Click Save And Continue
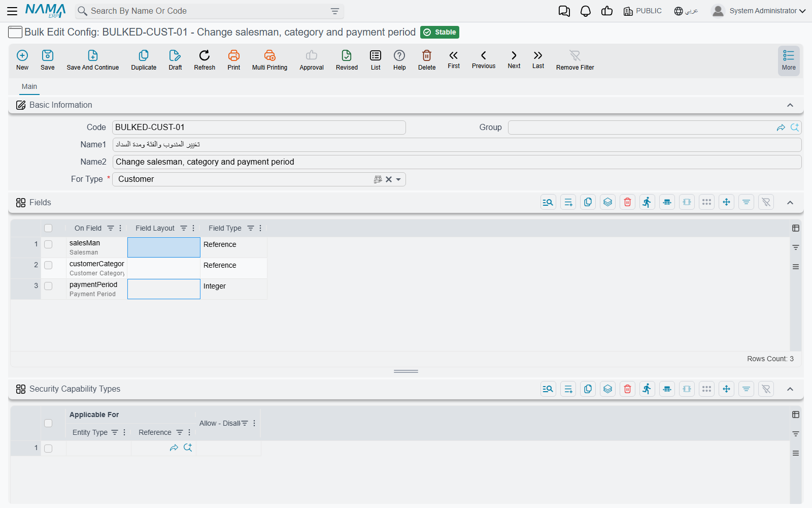This screenshot has height=508, width=812. point(93,60)
